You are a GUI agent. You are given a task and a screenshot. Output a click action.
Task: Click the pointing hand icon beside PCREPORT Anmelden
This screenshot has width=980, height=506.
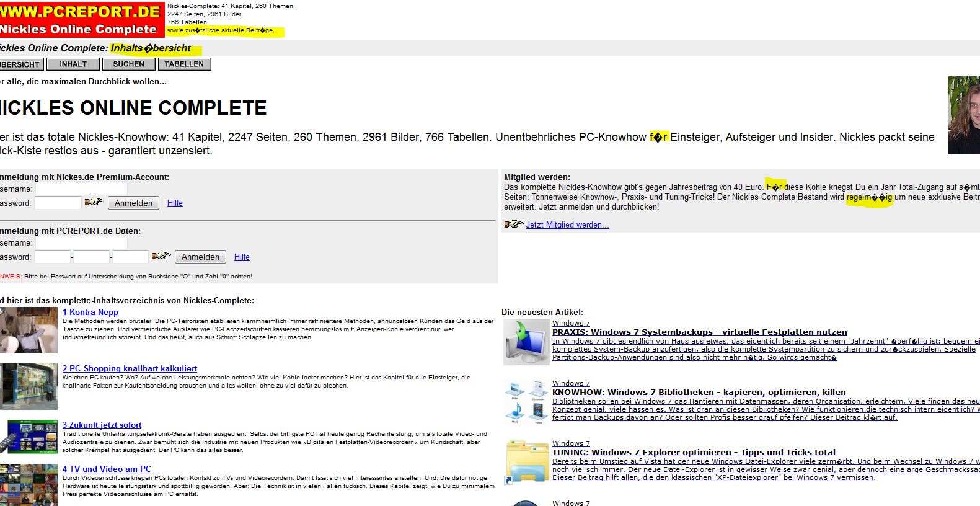[x=161, y=255]
